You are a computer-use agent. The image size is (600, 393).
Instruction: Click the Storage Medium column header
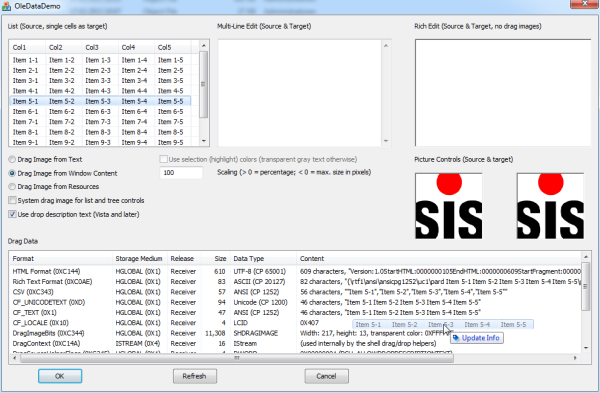coord(139,259)
